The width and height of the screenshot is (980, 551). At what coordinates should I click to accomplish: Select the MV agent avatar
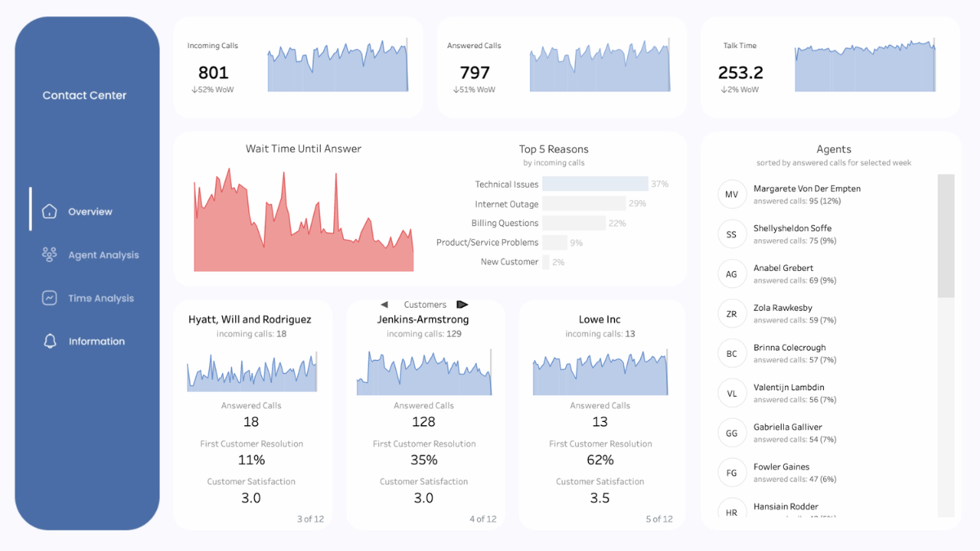(x=732, y=194)
